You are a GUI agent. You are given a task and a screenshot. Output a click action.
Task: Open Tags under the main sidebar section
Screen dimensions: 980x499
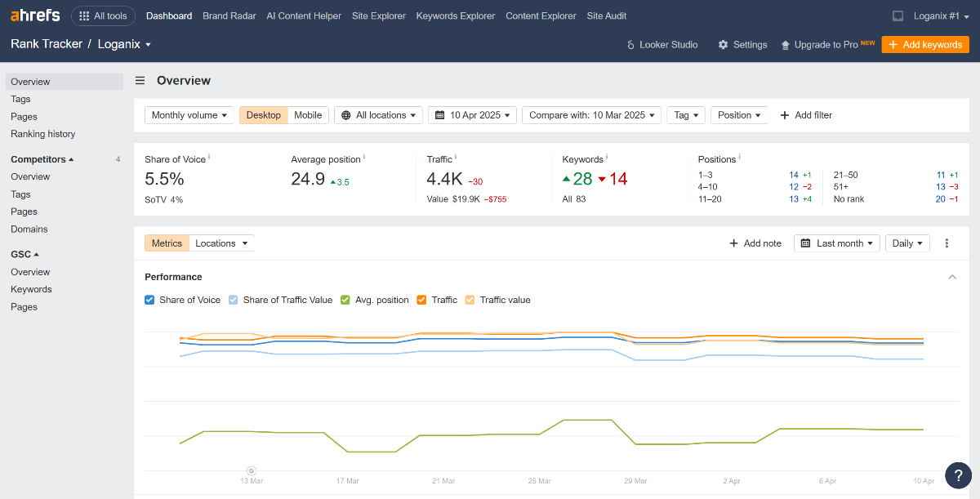[20, 99]
